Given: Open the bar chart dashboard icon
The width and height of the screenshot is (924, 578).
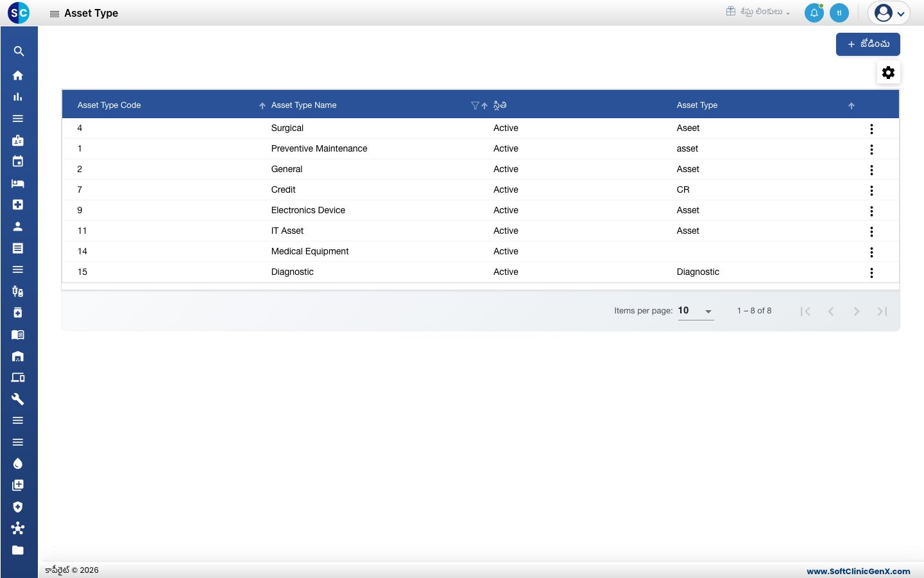Looking at the screenshot, I should point(18,97).
